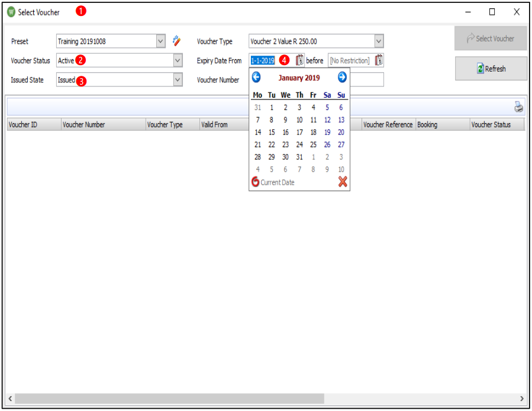Viewport: 532px width, 411px height.
Task: Select January 18 in the calendar
Action: 313,133
